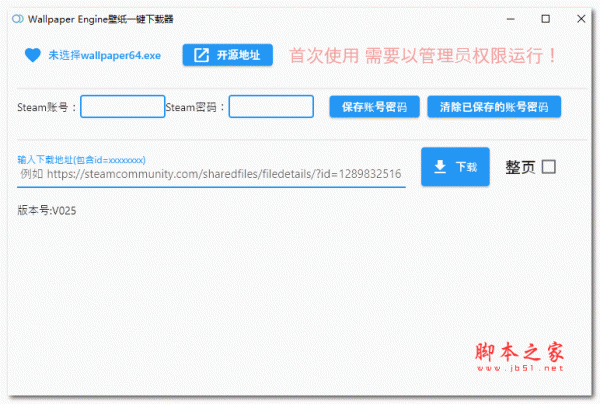Screen dimensions: 600x404
Task: Click the 下载 download button
Action: point(455,167)
